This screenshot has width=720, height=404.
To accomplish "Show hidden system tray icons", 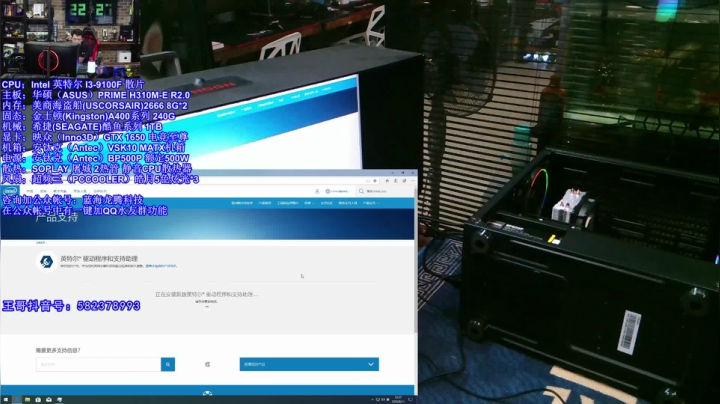I will 372,400.
